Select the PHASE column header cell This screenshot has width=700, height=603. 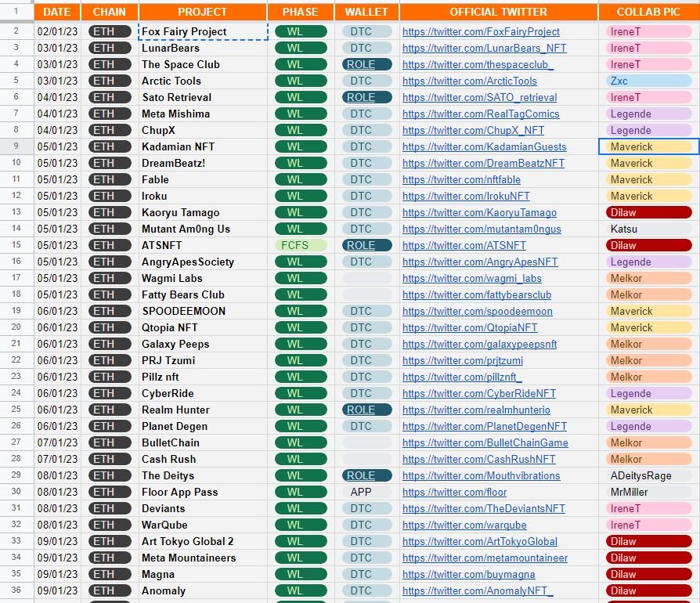301,12
